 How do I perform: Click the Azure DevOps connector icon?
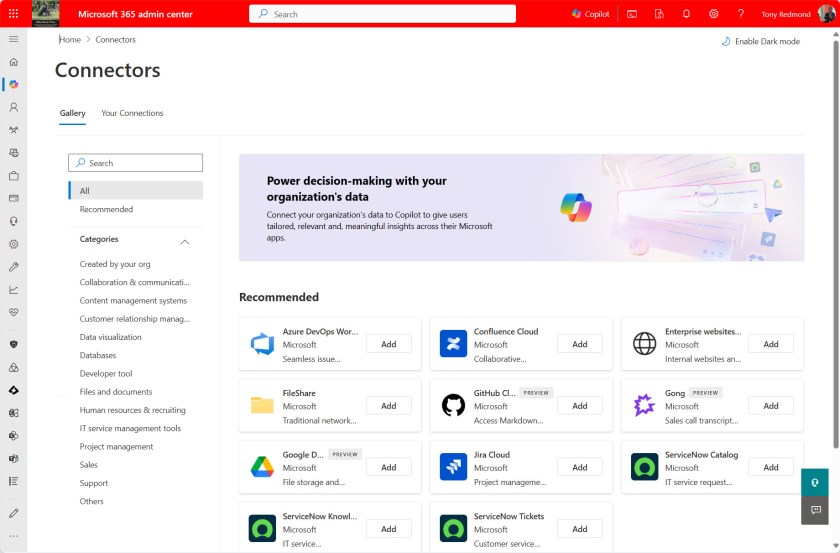[262, 343]
